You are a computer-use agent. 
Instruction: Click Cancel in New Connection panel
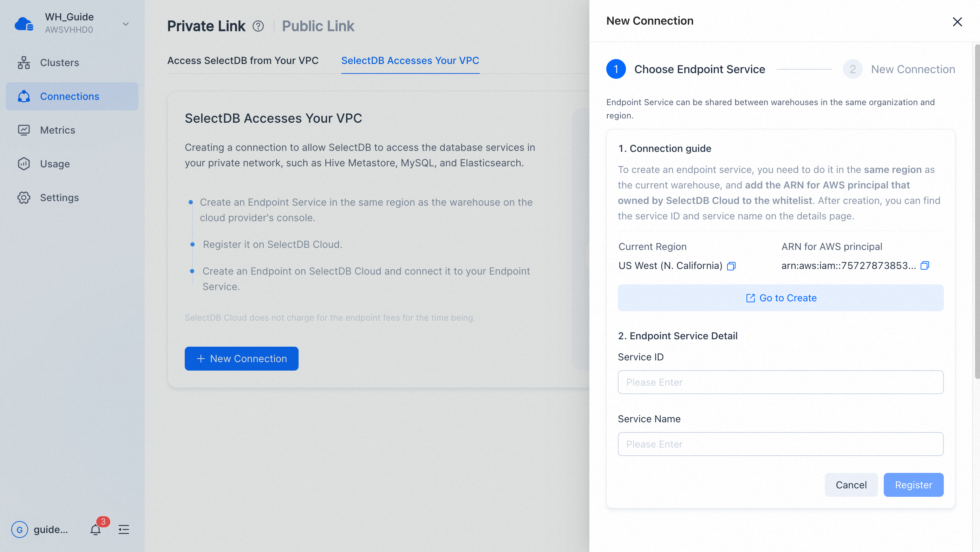pyautogui.click(x=851, y=484)
